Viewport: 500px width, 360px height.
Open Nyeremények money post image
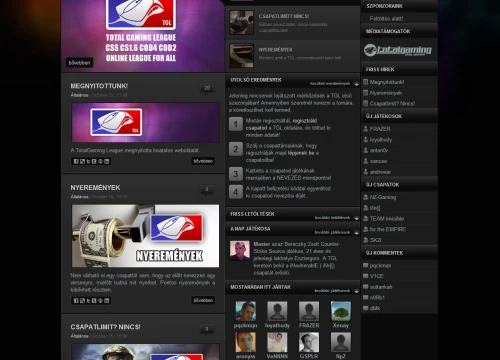point(146,236)
